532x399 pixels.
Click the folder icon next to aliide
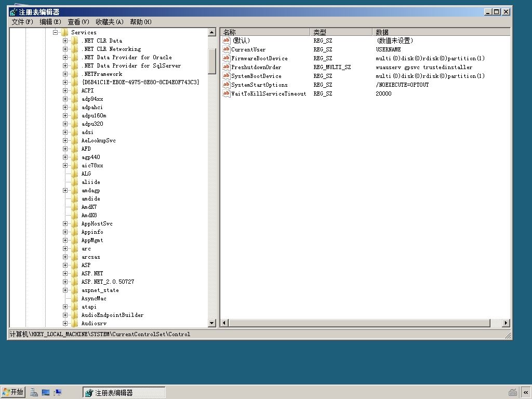click(75, 182)
